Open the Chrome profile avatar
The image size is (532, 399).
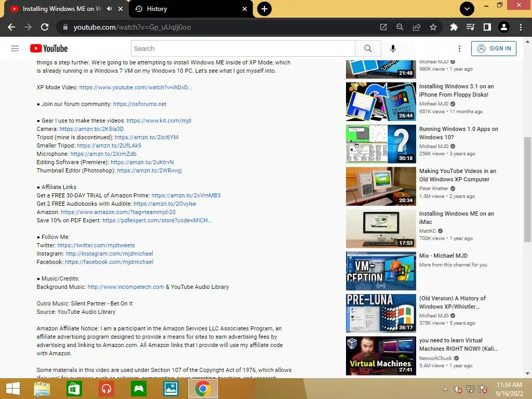[x=504, y=27]
